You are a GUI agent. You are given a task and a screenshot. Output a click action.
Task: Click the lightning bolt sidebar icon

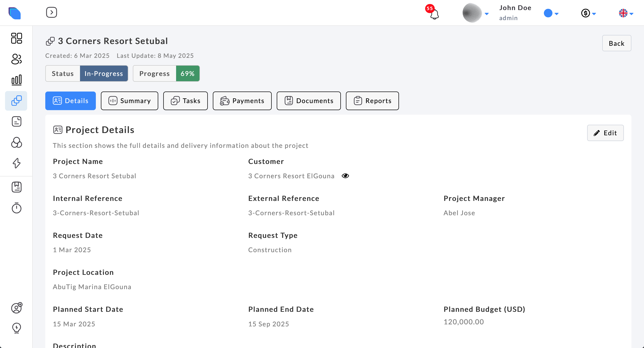click(x=17, y=163)
